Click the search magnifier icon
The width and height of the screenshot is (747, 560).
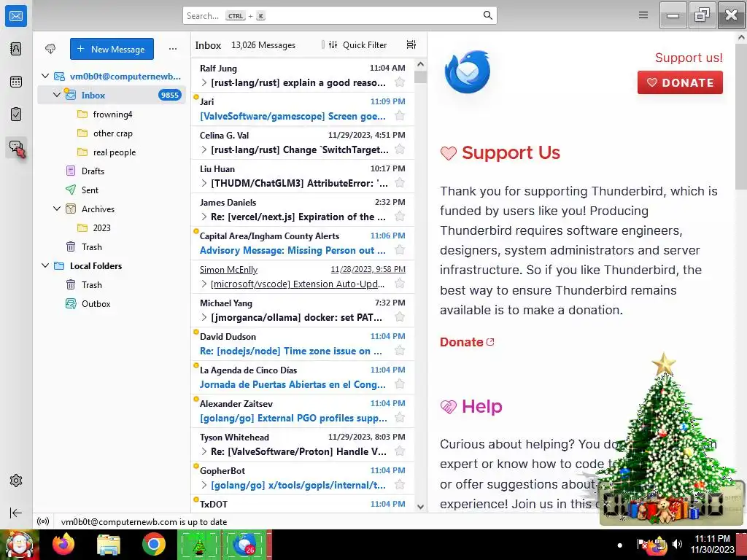487,15
